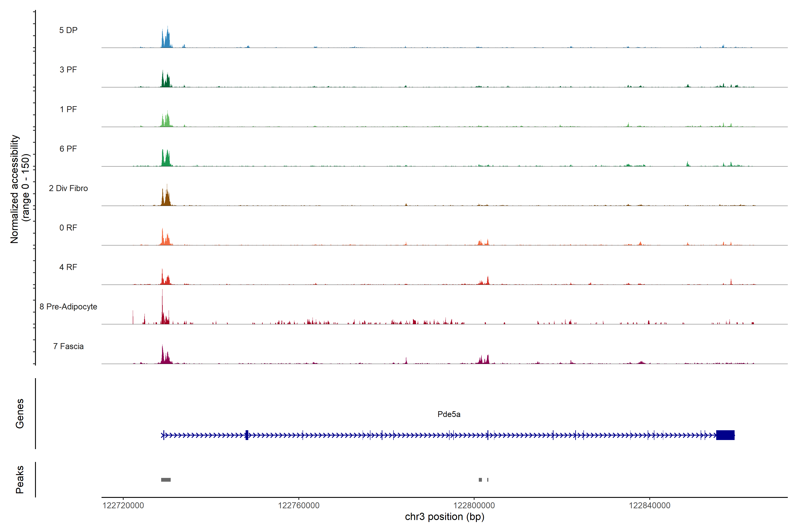Image resolution: width=798 pixels, height=532 pixels.
Task: Click the Peaks panel label
Action: point(20,479)
